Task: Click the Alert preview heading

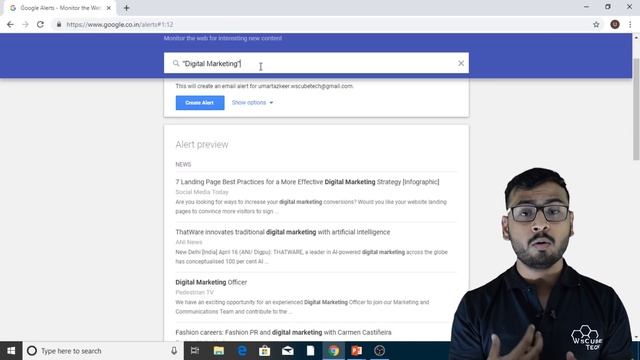Action: click(x=202, y=144)
